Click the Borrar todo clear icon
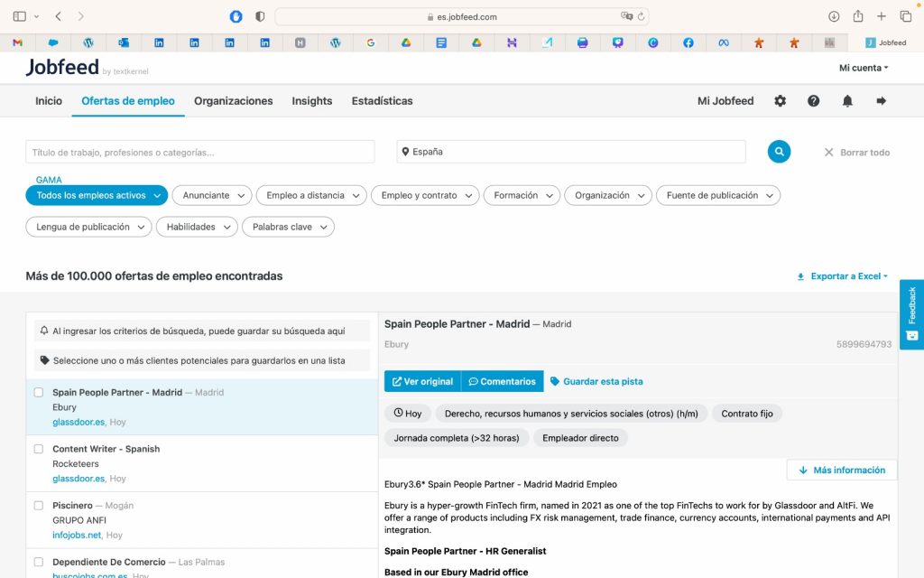 [x=829, y=153]
